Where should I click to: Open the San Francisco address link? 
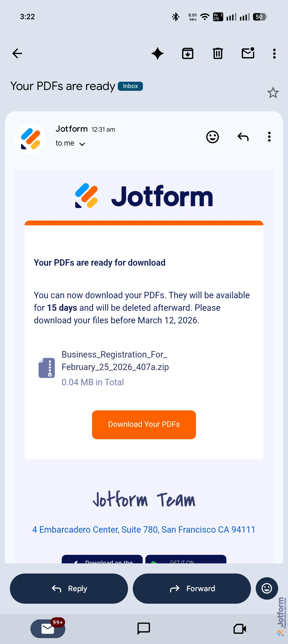point(143,529)
